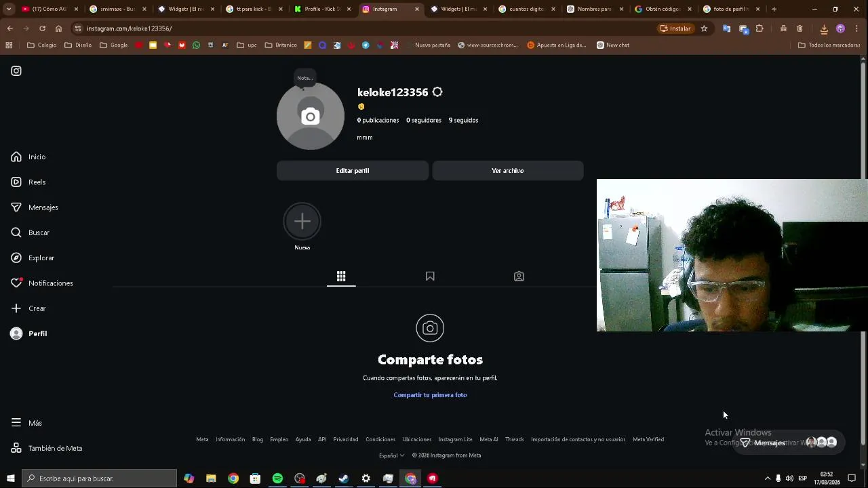Open Spotify from the taskbar
This screenshot has height=488, width=868.
point(277,479)
